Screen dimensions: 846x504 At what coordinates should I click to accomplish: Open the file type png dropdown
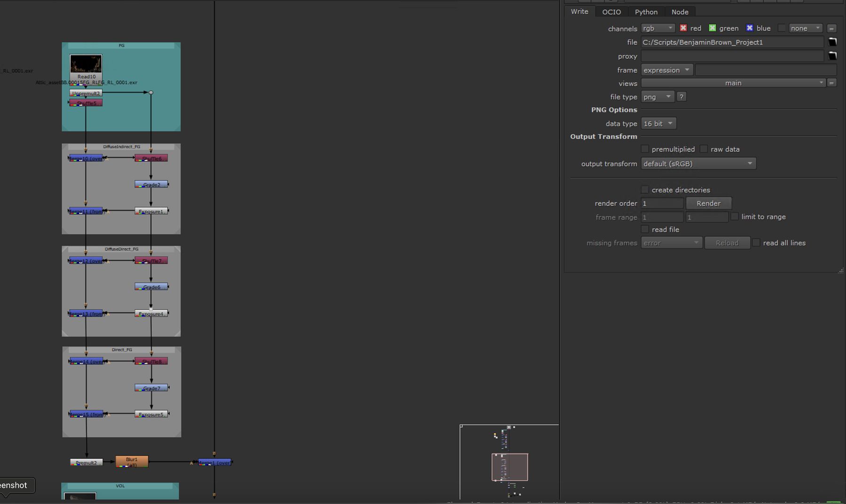[657, 97]
